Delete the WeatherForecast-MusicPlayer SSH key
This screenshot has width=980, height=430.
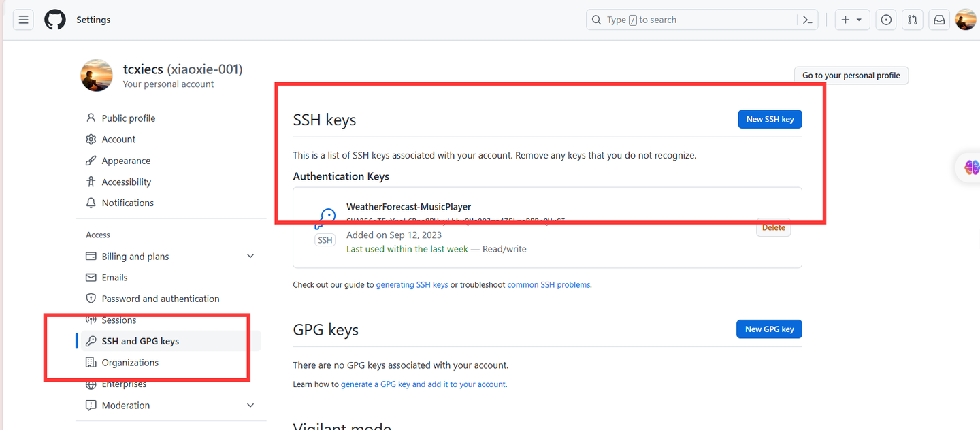(773, 227)
